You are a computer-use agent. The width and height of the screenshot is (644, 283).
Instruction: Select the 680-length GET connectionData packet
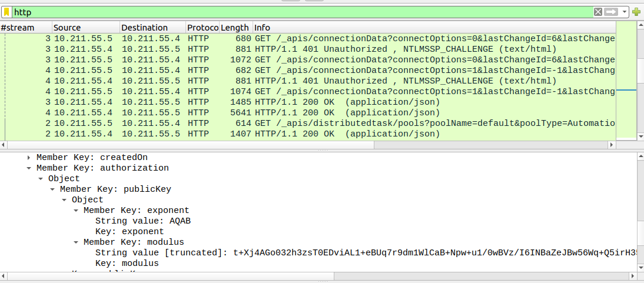click(x=308, y=39)
